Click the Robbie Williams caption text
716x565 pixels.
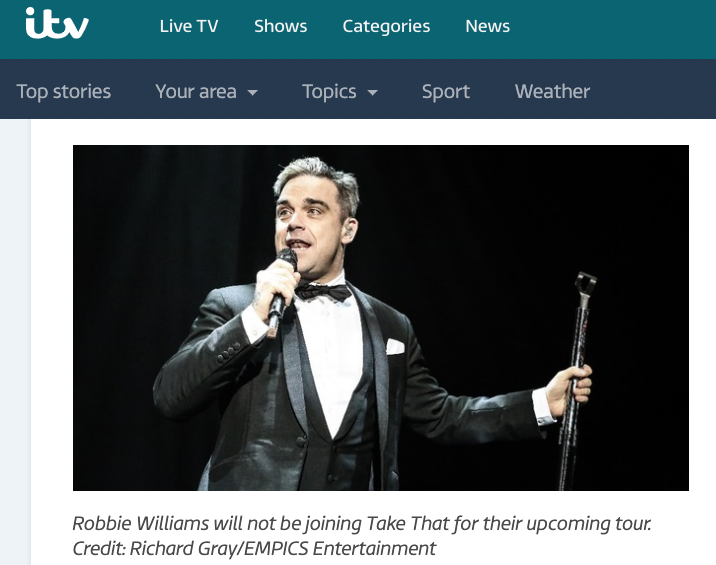[362, 523]
